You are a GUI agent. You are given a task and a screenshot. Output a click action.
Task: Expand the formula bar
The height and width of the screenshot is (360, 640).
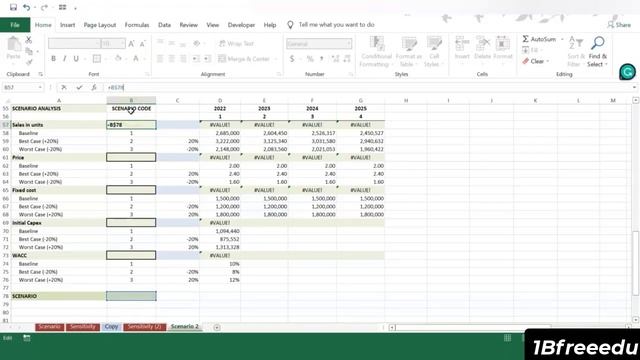[634, 87]
